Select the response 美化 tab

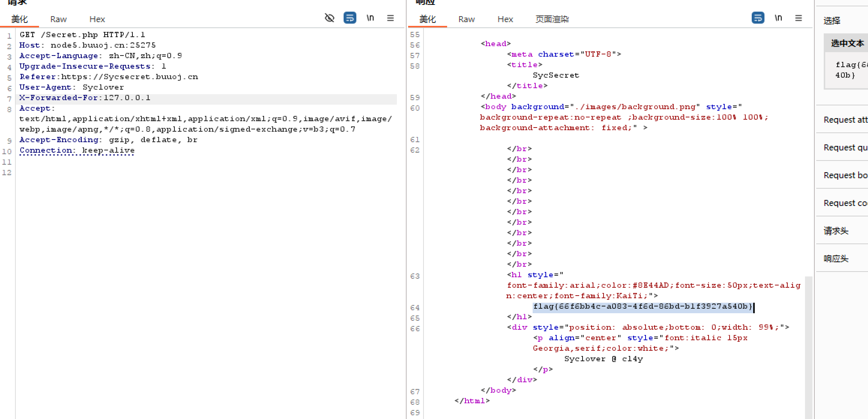point(428,19)
